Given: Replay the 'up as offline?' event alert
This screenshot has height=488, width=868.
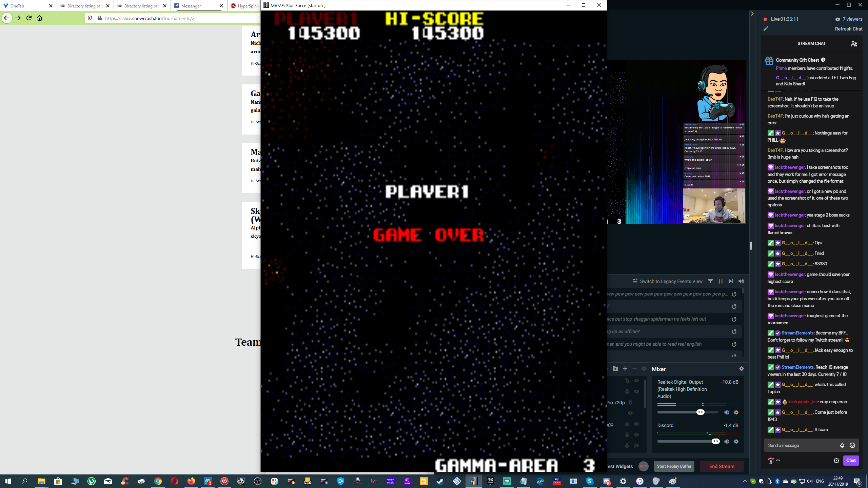Looking at the screenshot, I should coord(734,332).
